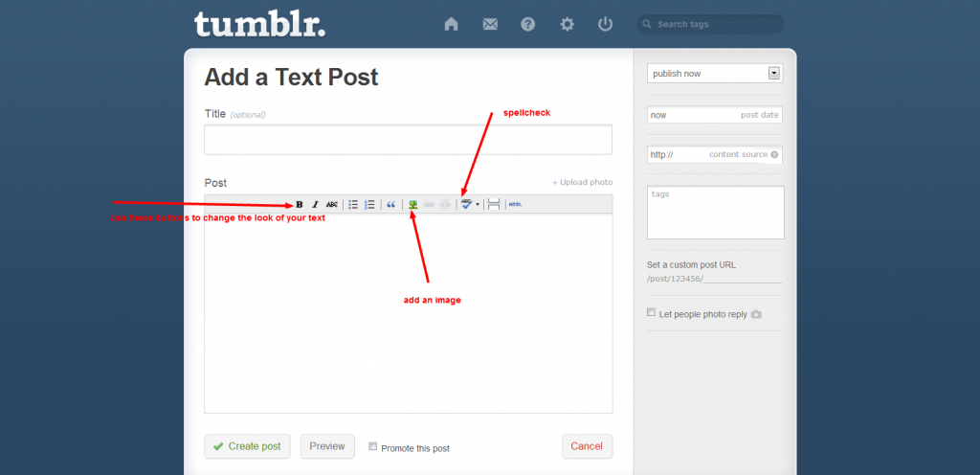Switch editor to HTML view
Viewport: 980px width, 475px height.
coord(515,204)
